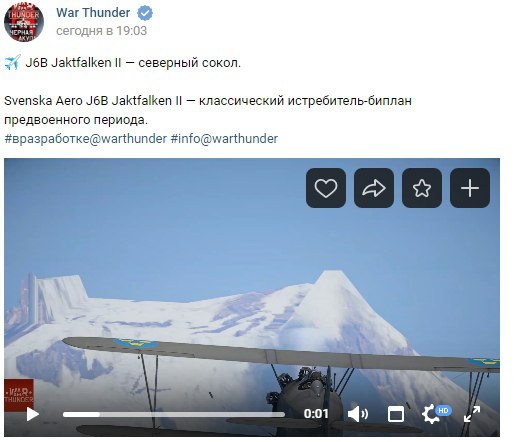Open hashtag #вразработке@warthunder
Screen dimensions: 515x442
click(86, 139)
